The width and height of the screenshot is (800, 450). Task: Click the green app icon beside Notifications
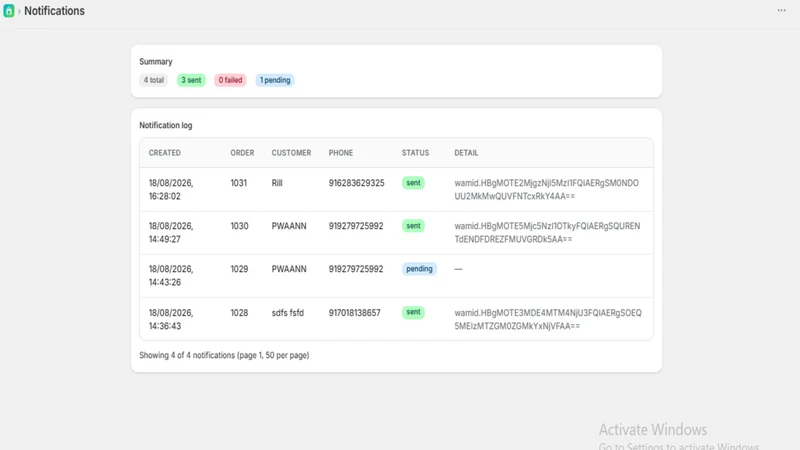point(9,11)
